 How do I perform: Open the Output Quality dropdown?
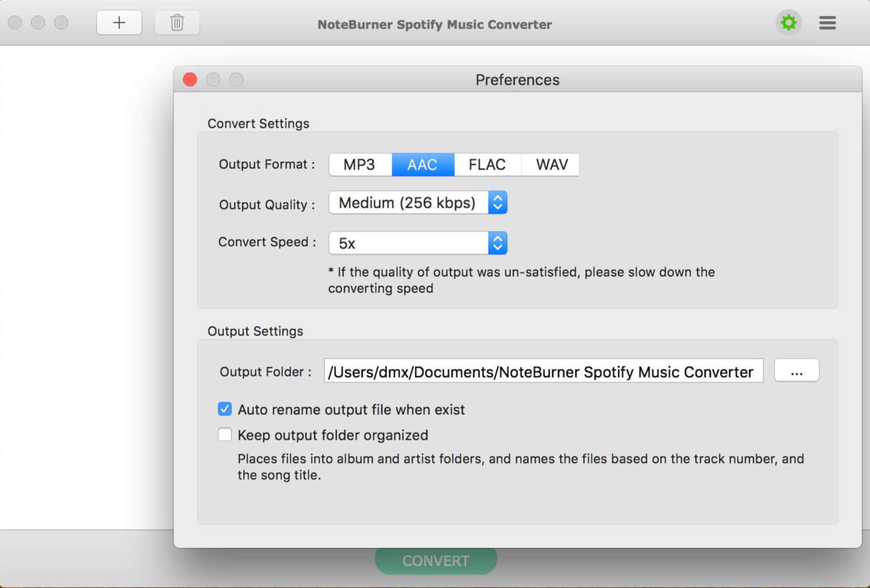coord(418,203)
